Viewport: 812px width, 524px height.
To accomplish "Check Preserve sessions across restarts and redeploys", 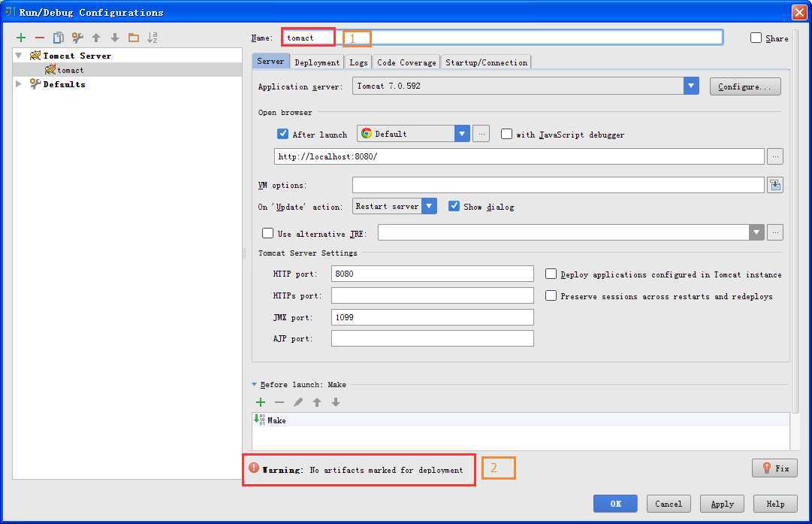I will 551,295.
